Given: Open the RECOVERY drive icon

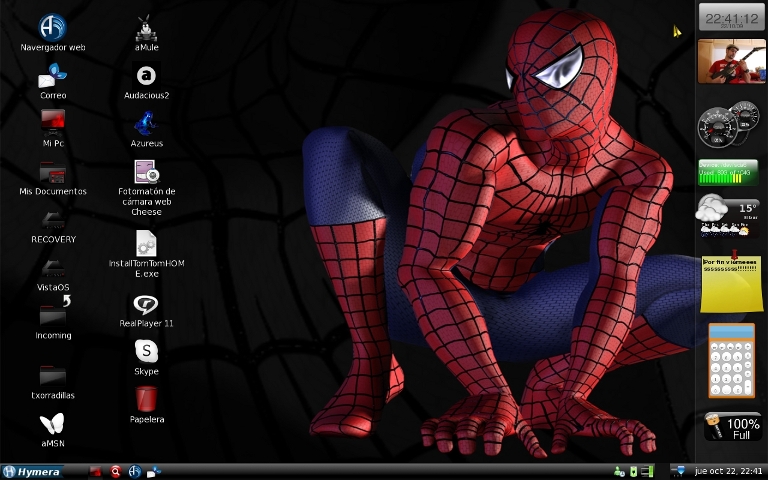Looking at the screenshot, I should click(52, 221).
